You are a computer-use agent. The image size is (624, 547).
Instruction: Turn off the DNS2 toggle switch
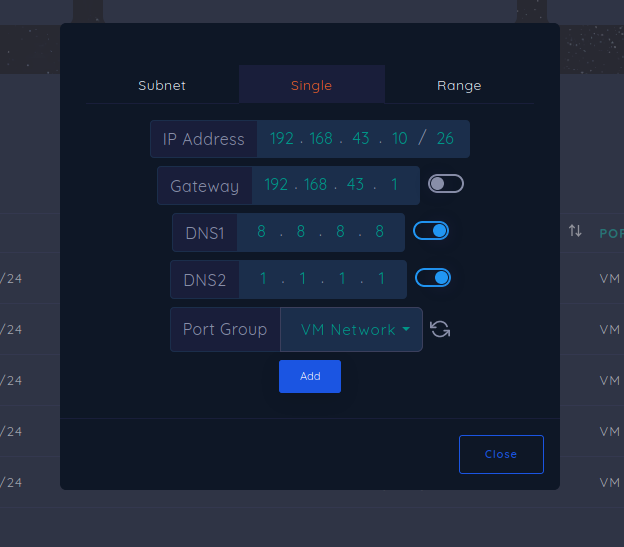pyautogui.click(x=433, y=277)
